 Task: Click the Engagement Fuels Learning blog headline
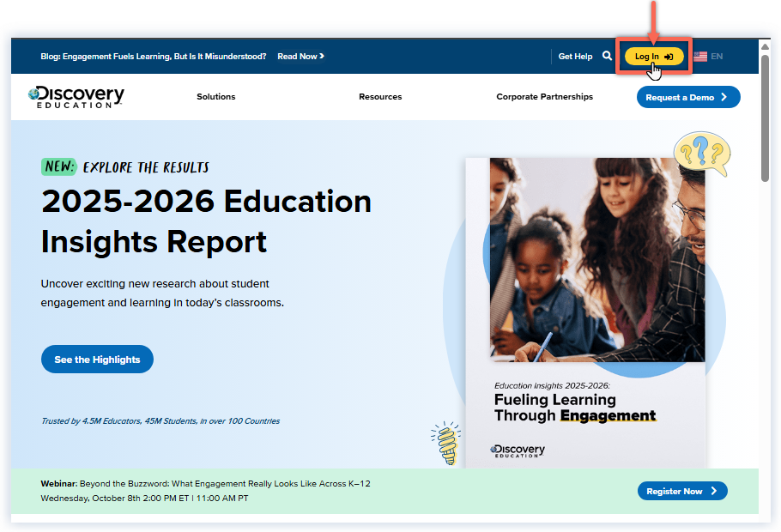click(154, 56)
